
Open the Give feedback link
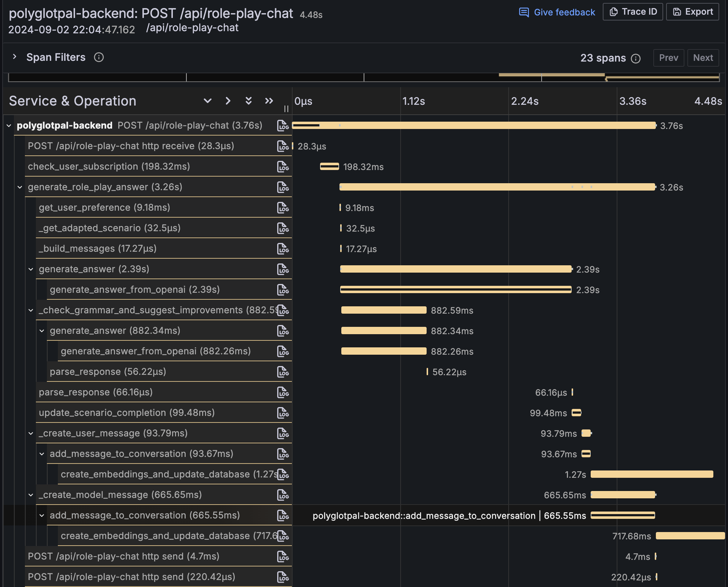(x=557, y=12)
